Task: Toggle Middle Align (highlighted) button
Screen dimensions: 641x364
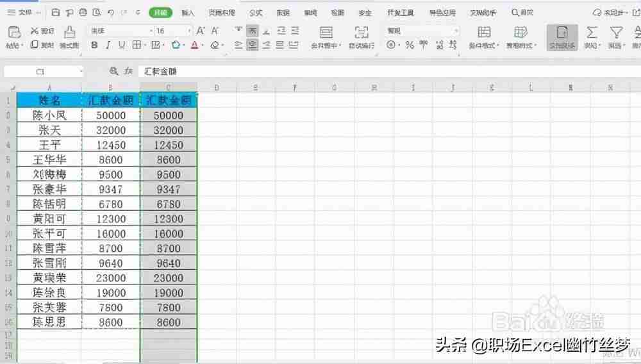Action: 252,31
